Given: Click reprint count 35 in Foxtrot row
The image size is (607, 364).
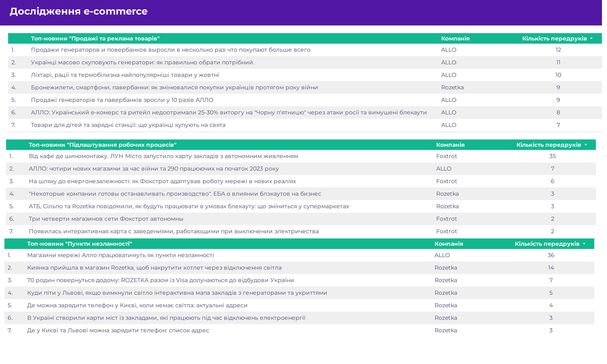Looking at the screenshot, I should point(552,156).
